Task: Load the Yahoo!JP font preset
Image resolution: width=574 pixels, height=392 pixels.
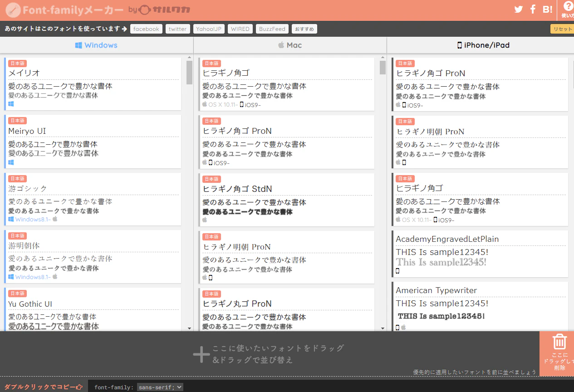Action: click(x=209, y=29)
